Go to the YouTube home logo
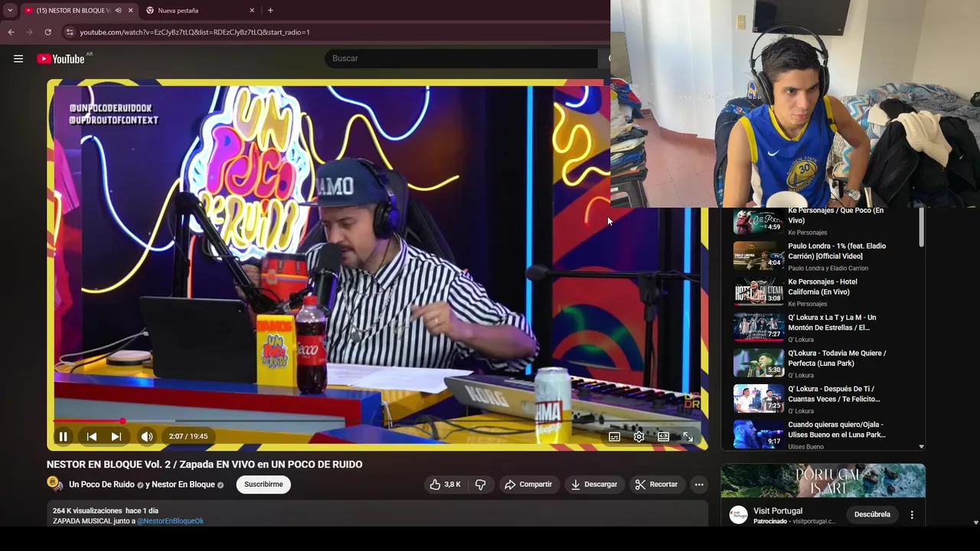Image resolution: width=980 pixels, height=551 pixels. (x=60, y=59)
